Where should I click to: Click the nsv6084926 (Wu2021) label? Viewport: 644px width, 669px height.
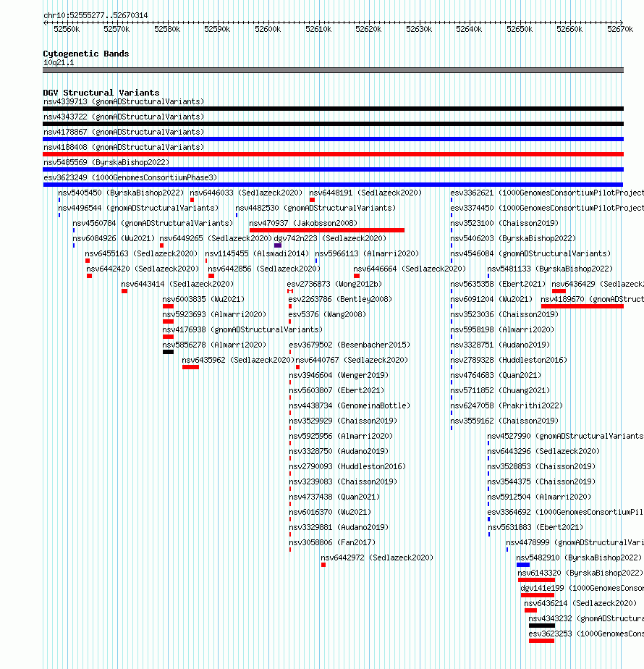(x=114, y=238)
